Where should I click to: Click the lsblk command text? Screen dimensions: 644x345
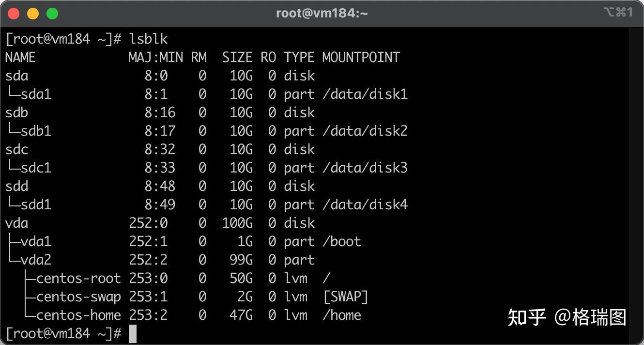pos(149,39)
